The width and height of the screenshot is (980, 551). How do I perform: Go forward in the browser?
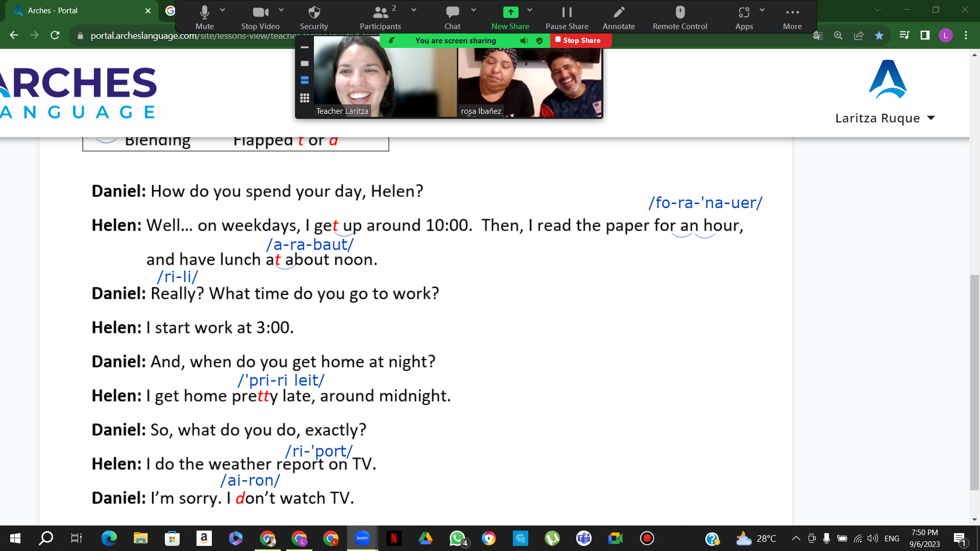point(34,35)
